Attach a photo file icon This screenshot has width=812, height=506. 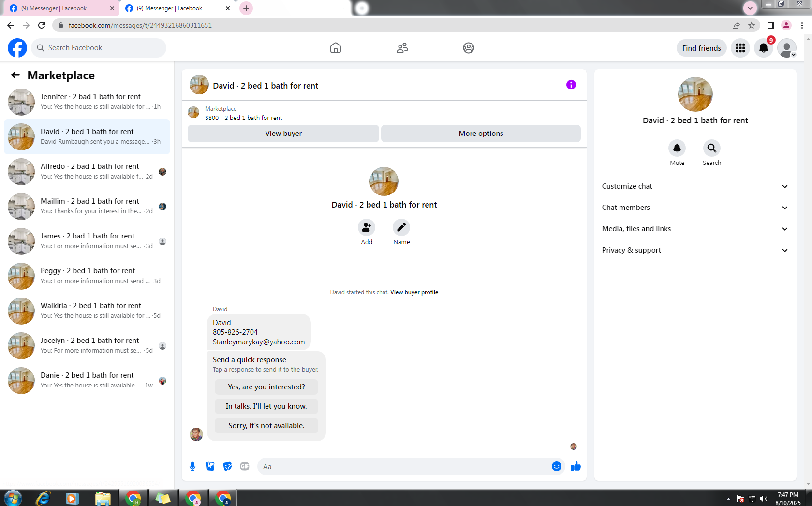[210, 466]
